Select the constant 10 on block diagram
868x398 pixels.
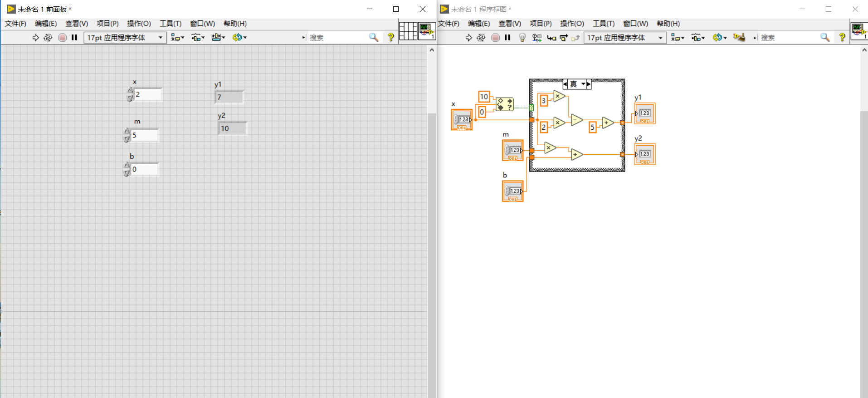coord(484,96)
